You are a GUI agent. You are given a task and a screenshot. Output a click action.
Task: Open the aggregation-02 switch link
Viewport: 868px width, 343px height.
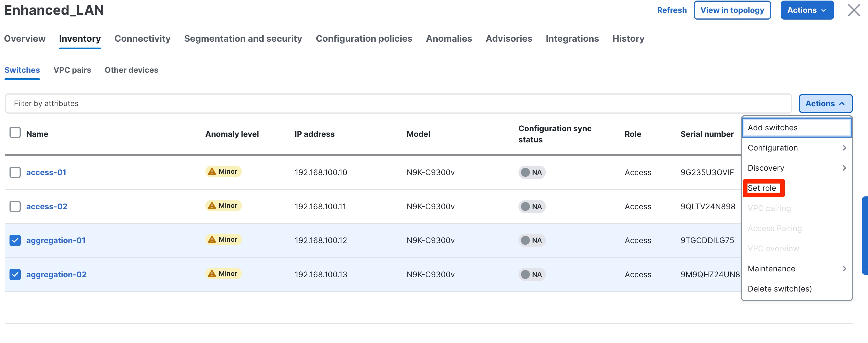[x=56, y=274]
